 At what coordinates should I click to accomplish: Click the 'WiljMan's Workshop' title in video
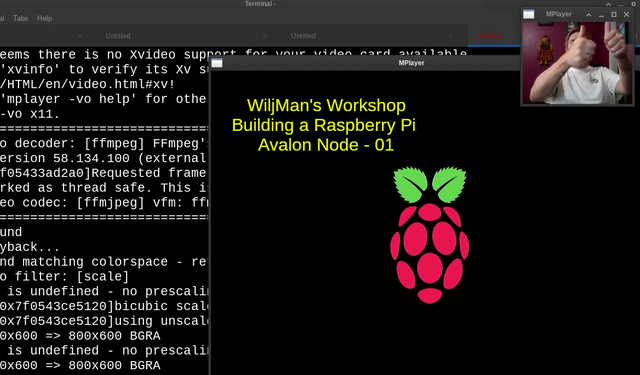coord(326,106)
